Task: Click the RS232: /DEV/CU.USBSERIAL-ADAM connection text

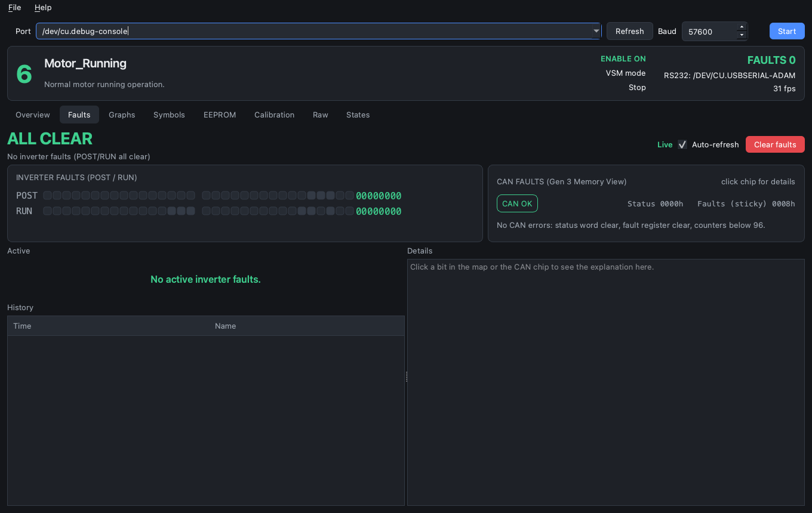Action: coord(730,75)
